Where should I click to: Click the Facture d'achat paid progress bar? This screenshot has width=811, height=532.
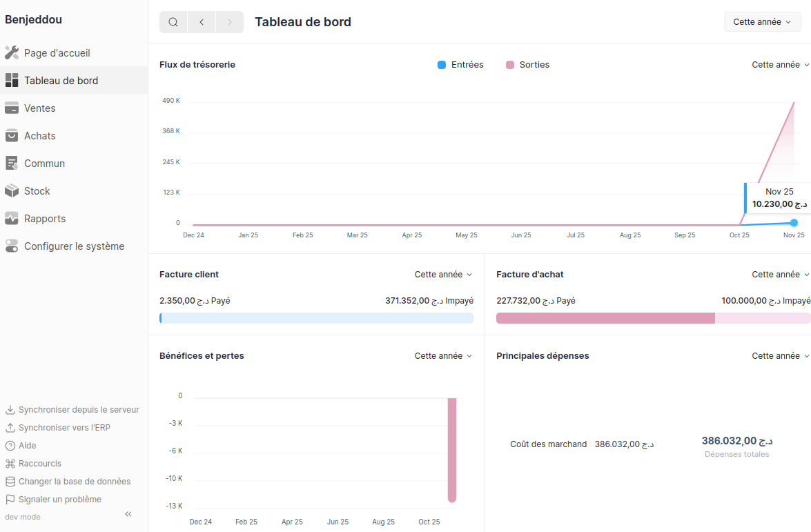[x=605, y=318]
